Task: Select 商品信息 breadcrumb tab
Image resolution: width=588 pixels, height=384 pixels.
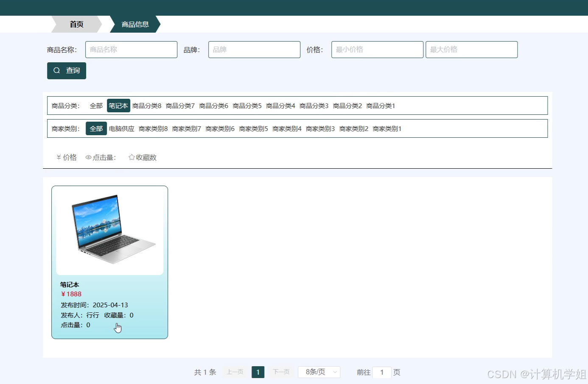Action: (x=135, y=24)
